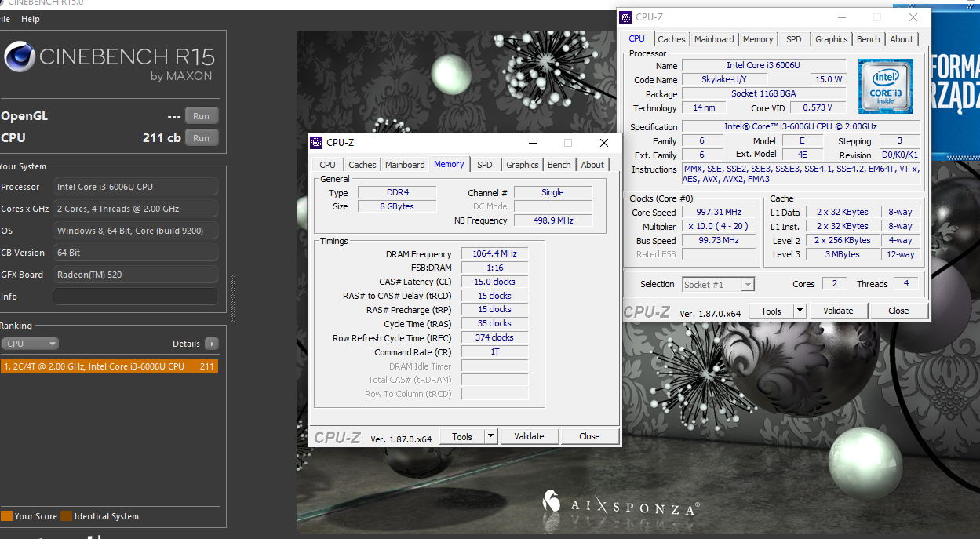Click Tools button in Memory CPU-Z window
Image resolution: width=980 pixels, height=539 pixels.
(462, 436)
